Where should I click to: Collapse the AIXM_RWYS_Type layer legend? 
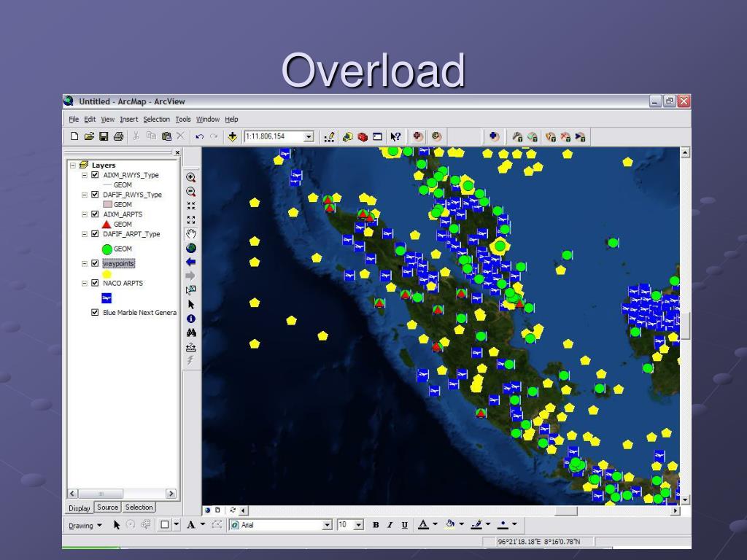(x=85, y=175)
